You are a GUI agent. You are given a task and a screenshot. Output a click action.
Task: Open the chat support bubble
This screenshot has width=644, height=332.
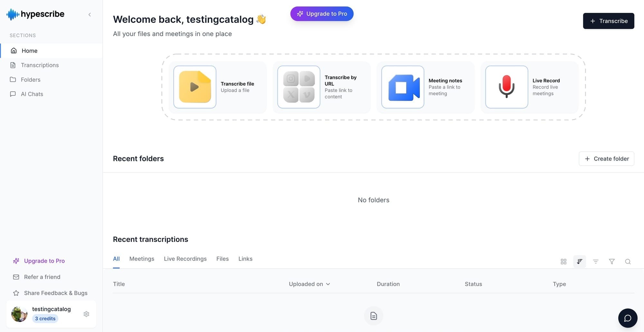(x=628, y=318)
